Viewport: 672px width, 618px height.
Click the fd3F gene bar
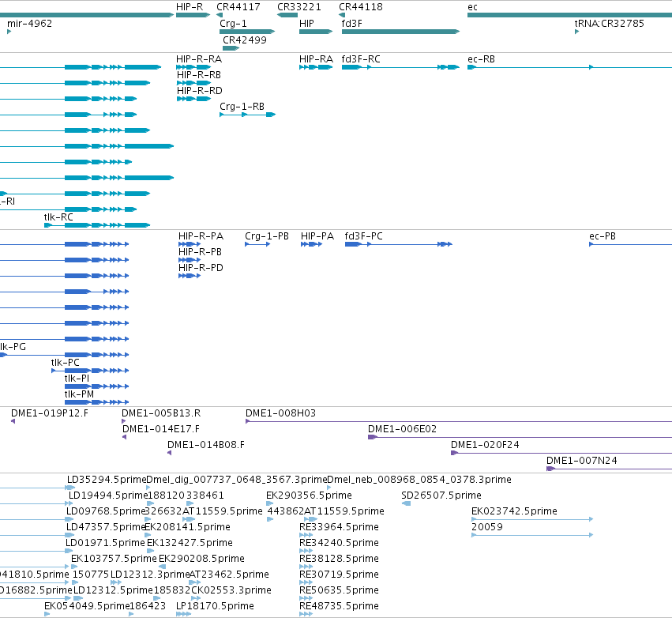pos(400,32)
